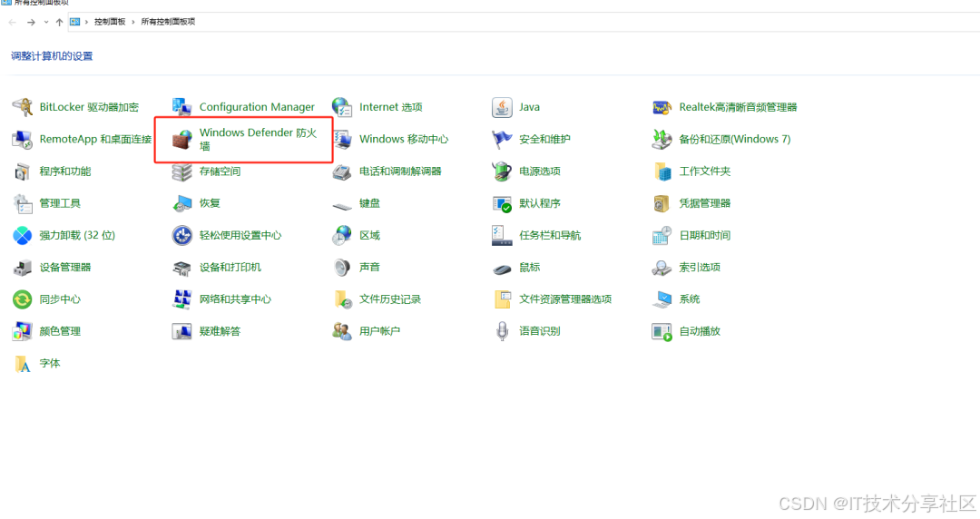Open the 区域 globe clock icon
980x519 pixels.
pyautogui.click(x=342, y=235)
